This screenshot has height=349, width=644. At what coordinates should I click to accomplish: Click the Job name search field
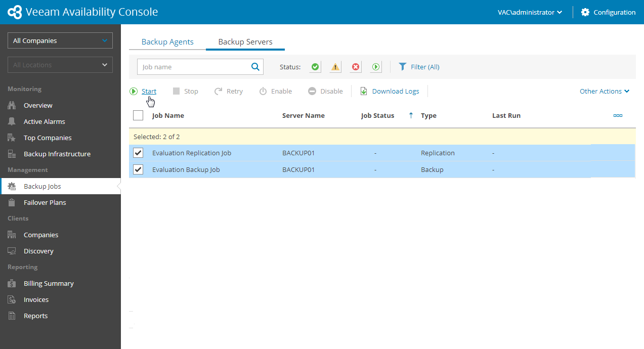pos(194,67)
